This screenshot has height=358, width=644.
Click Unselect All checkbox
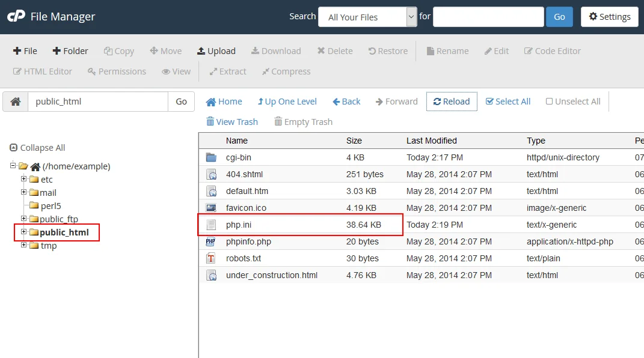click(573, 102)
